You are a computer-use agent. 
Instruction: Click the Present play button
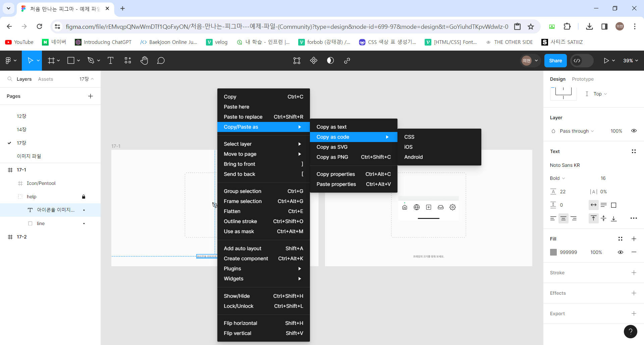[x=606, y=61]
